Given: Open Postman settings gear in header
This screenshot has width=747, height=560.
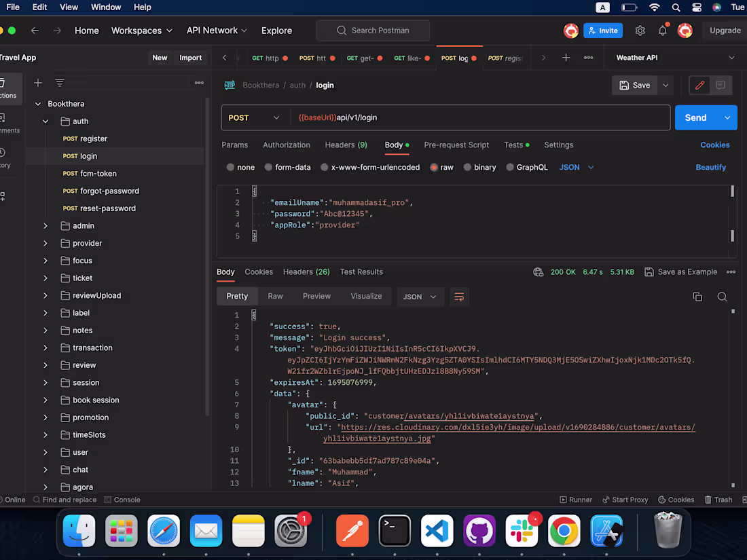Looking at the screenshot, I should [x=639, y=31].
